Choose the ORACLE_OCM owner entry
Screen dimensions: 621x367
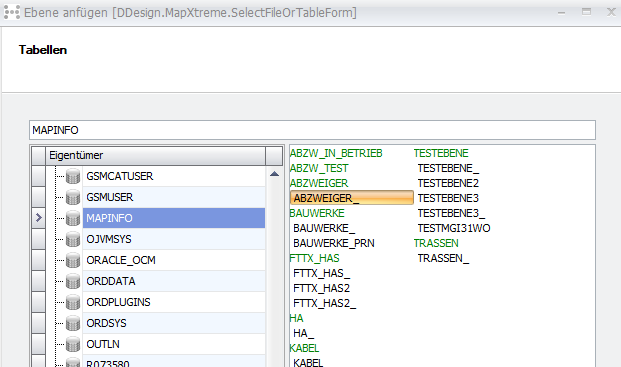174,260
